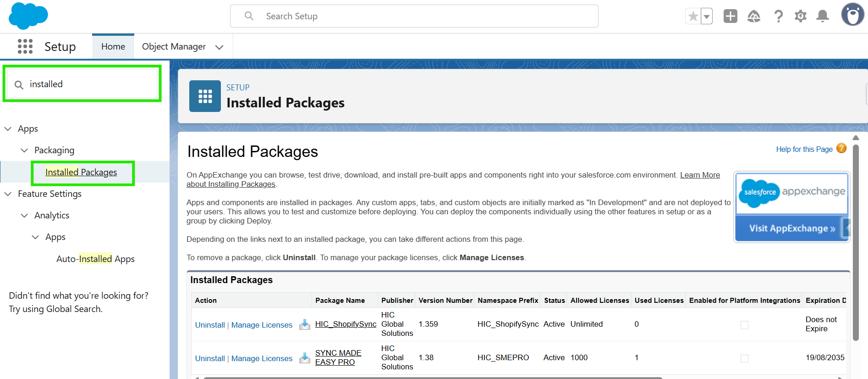Open the App Launcher dots icon
This screenshot has width=868, height=379.
pyautogui.click(x=25, y=46)
